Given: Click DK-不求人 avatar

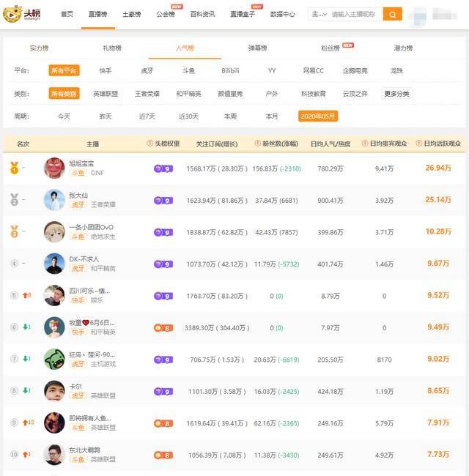Looking at the screenshot, I should 54,264.
